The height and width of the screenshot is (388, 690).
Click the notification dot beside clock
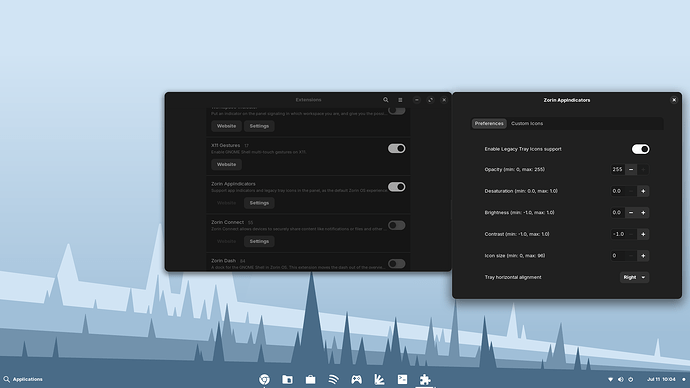click(x=683, y=379)
